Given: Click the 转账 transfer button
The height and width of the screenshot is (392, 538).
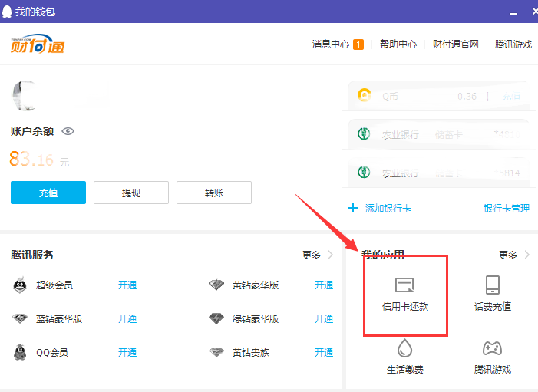Looking at the screenshot, I should click(214, 193).
